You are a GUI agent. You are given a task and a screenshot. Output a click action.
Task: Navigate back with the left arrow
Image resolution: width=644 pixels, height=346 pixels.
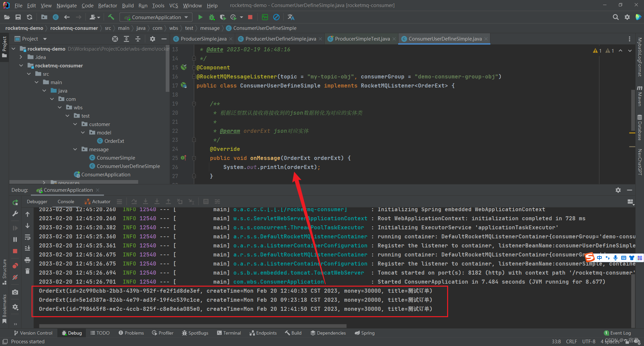click(67, 17)
